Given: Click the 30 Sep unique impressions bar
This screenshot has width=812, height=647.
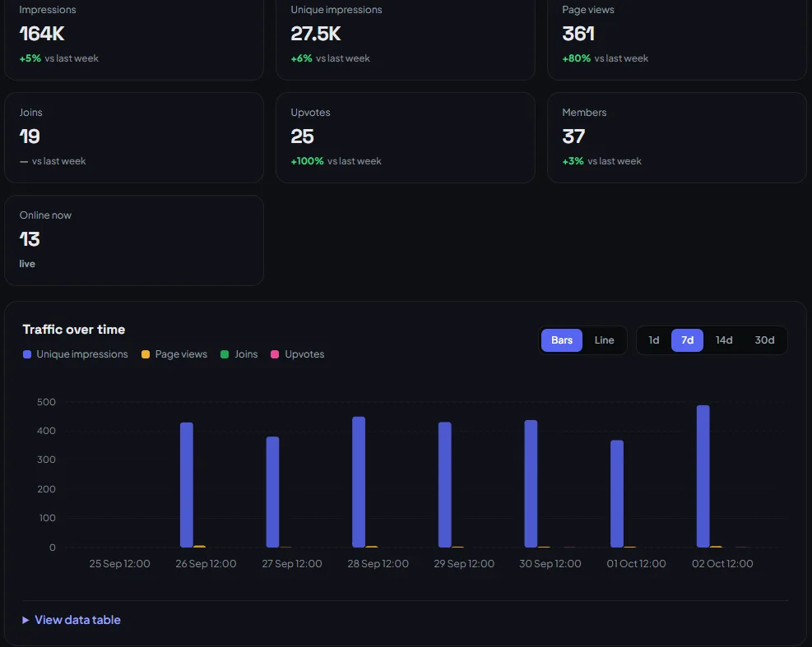Looking at the screenshot, I should point(531,483).
